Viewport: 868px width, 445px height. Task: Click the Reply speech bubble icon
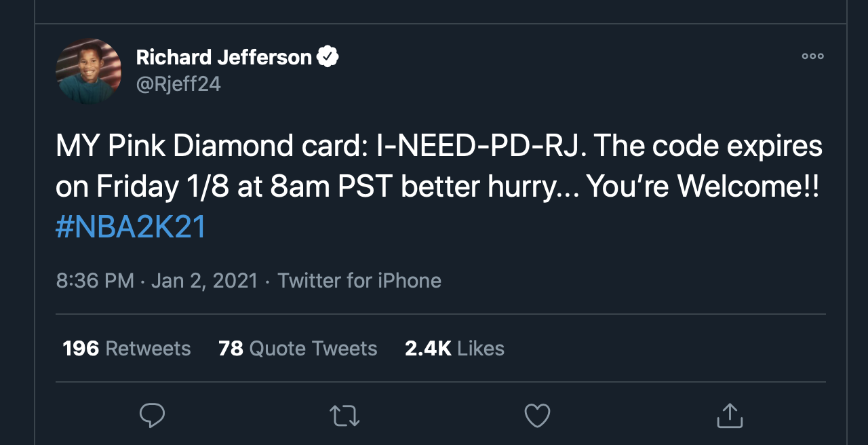coord(152,415)
